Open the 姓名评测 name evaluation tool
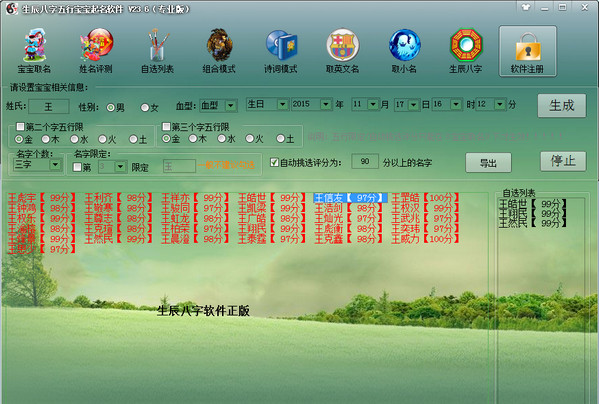 96,50
